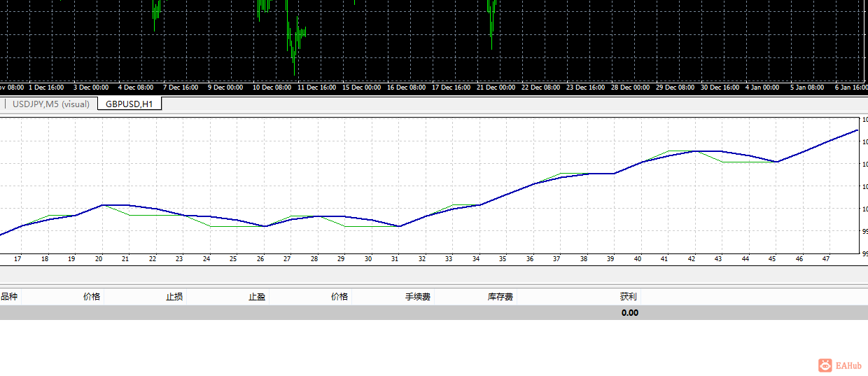This screenshot has width=868, height=376.
Task: Click trade number 31 on graph axis
Action: 395,259
